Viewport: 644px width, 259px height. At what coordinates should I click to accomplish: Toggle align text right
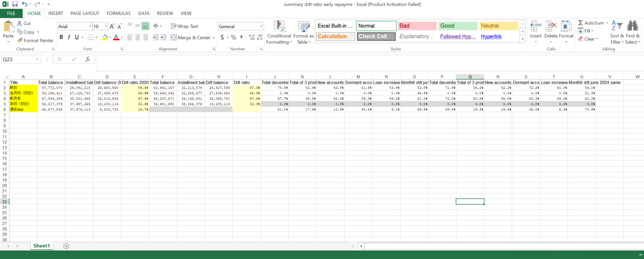145,37
